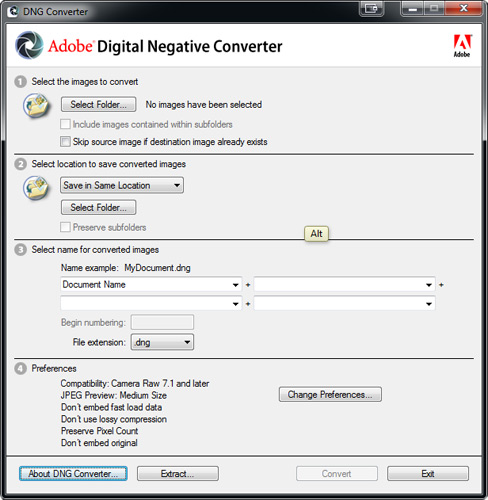The width and height of the screenshot is (488, 500).
Task: Click the folder icon under Select images to convert
Action: (37, 105)
